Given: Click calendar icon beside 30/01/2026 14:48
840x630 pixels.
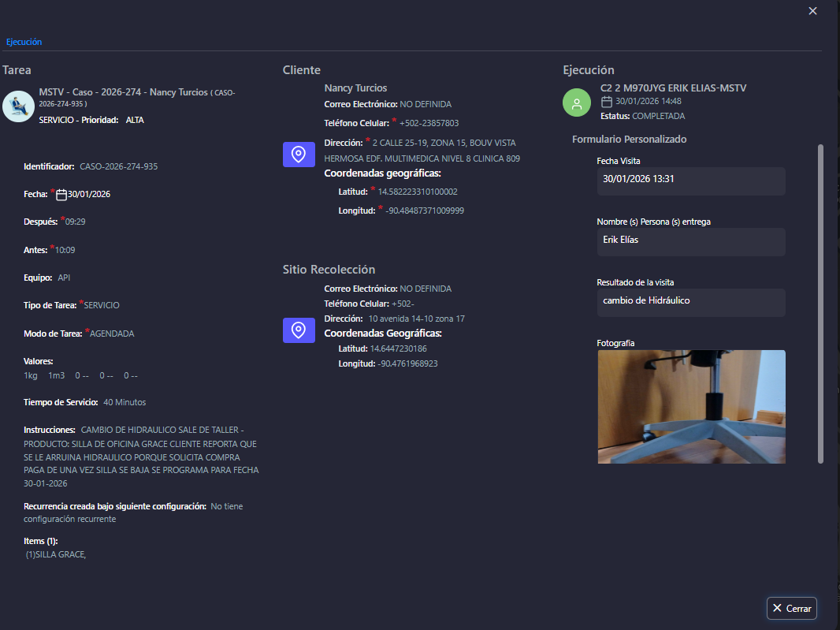Looking at the screenshot, I should point(606,102).
